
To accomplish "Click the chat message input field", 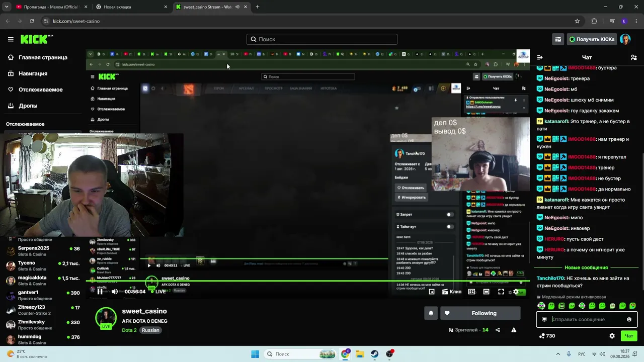I will click(x=587, y=319).
